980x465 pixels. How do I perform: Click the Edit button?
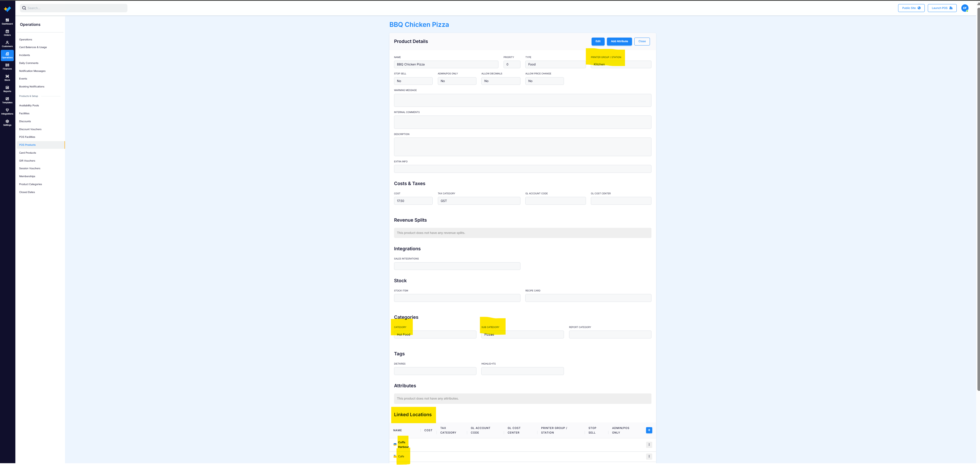(x=598, y=41)
